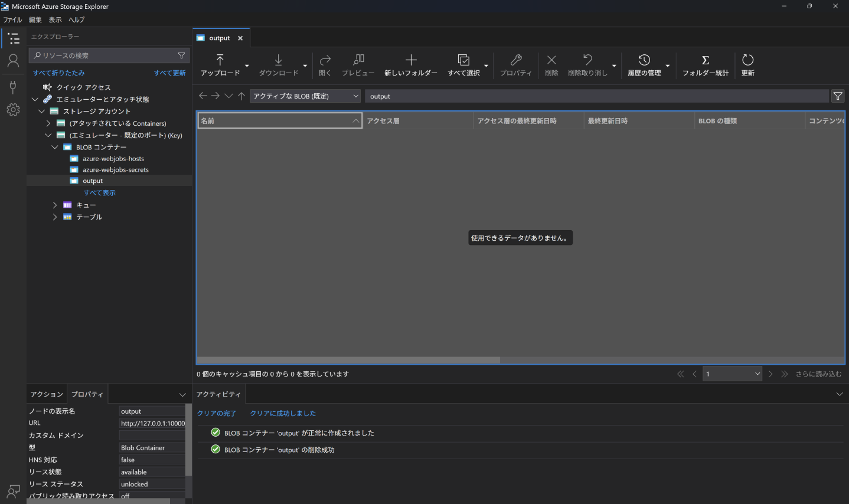Click the Upload (アップロード) toolbar icon
This screenshot has width=849, height=504.
point(220,60)
